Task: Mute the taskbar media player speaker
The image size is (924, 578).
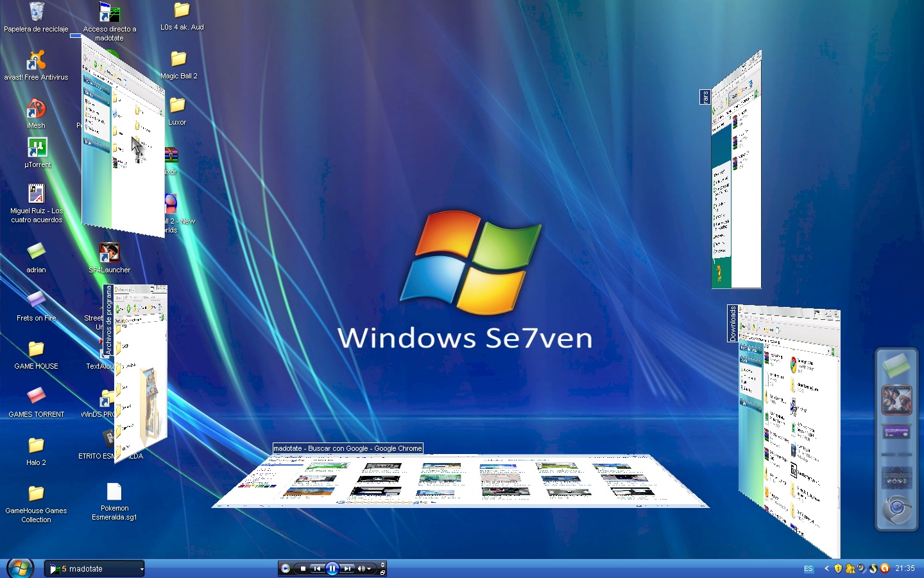Action: click(361, 568)
